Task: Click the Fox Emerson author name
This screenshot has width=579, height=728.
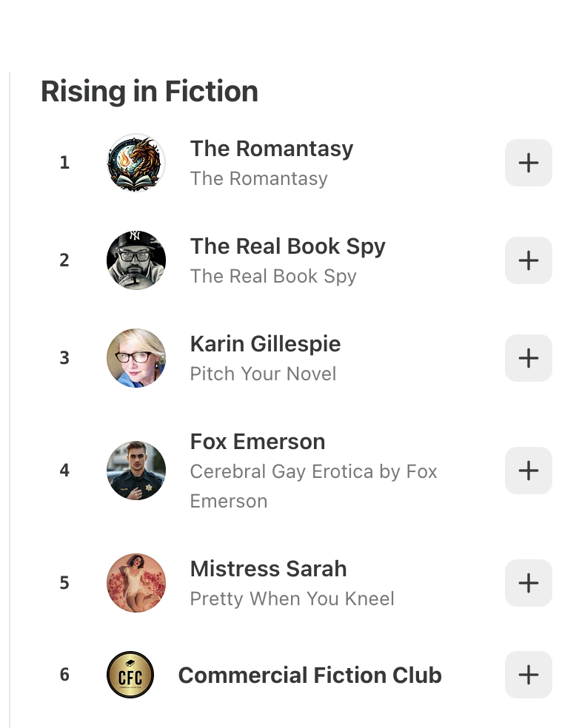Action: pos(258,442)
